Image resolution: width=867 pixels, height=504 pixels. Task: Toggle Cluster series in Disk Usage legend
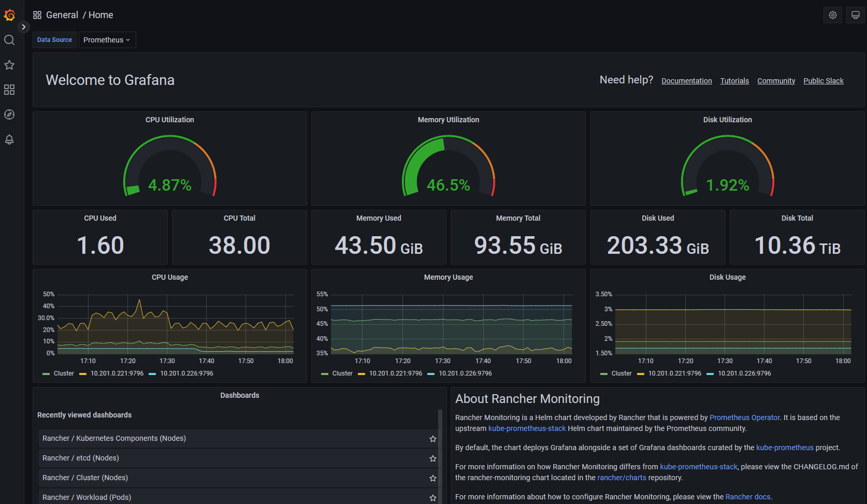622,373
